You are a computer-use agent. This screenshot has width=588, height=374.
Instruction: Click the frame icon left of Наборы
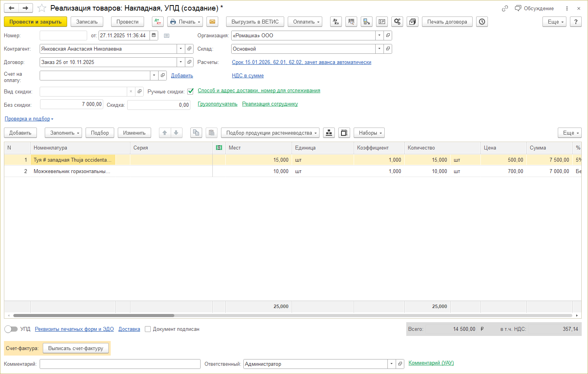point(344,133)
